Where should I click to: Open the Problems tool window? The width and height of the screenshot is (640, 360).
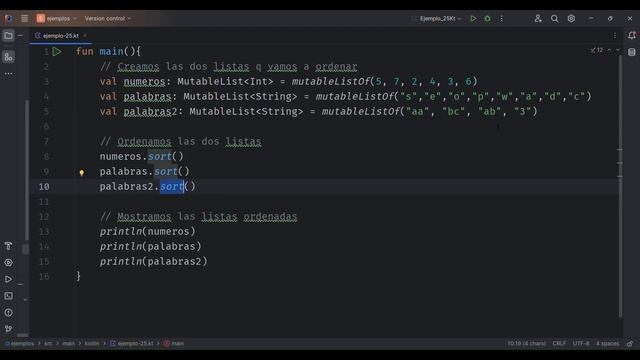8,313
